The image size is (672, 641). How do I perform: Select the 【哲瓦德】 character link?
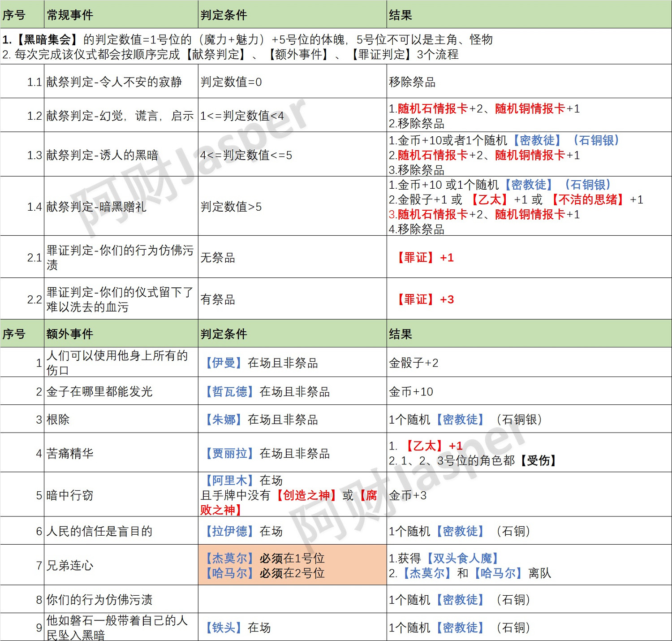tap(231, 391)
